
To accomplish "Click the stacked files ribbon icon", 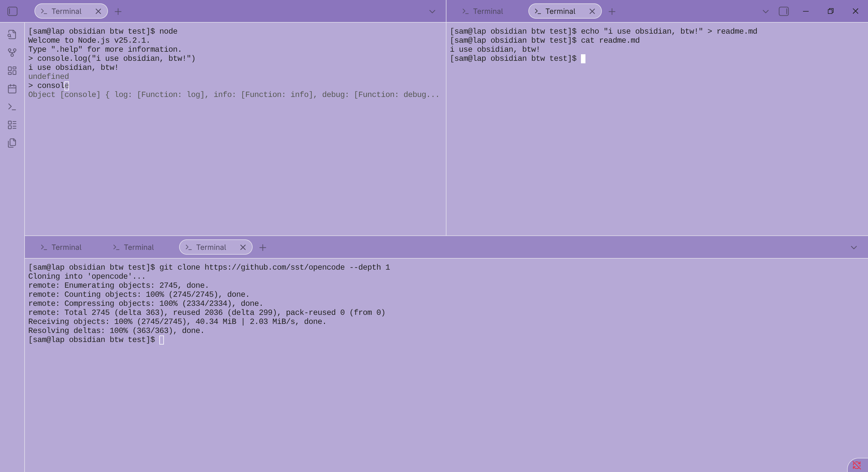I will (x=12, y=143).
